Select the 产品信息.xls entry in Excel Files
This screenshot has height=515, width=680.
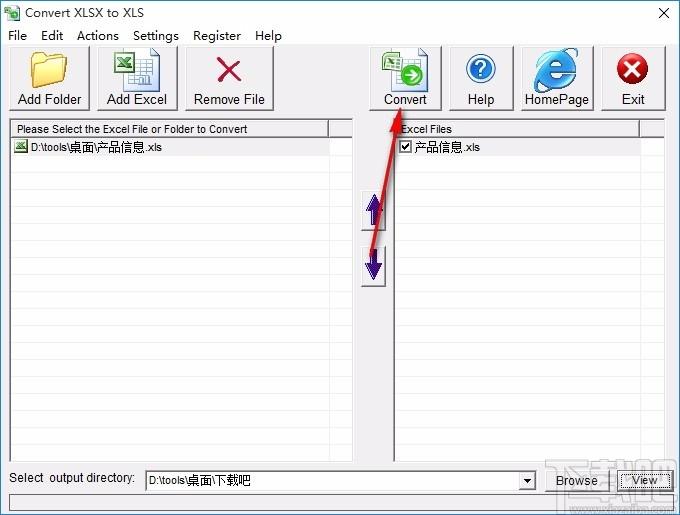point(518,147)
